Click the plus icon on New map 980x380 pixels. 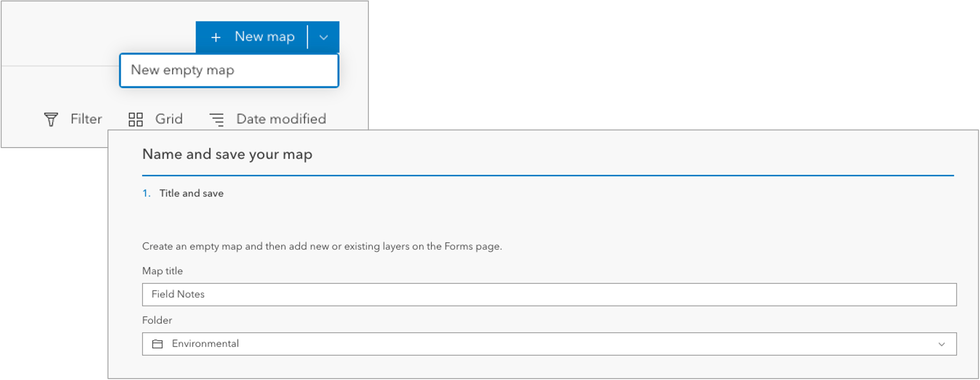pyautogui.click(x=216, y=37)
